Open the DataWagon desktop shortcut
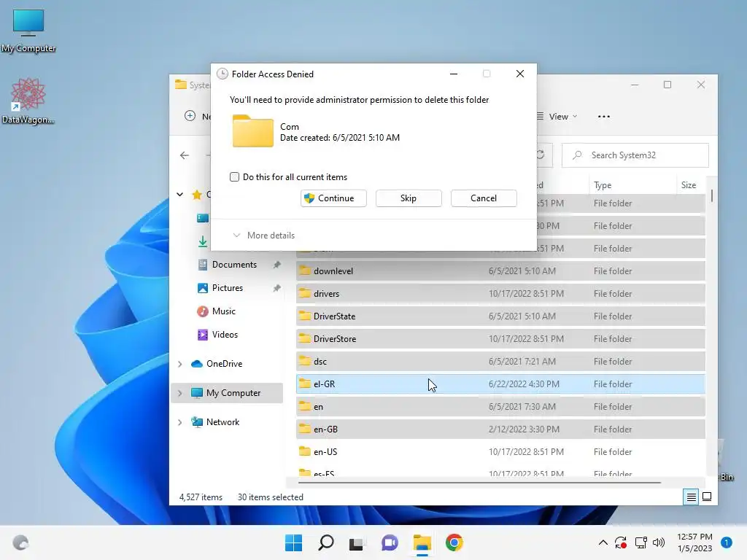Image resolution: width=747 pixels, height=560 pixels. (28, 101)
